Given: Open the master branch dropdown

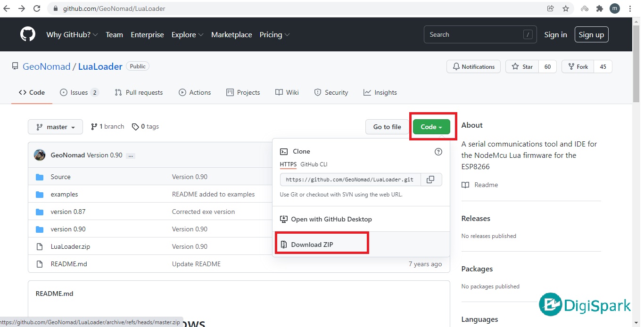Looking at the screenshot, I should coord(55,127).
